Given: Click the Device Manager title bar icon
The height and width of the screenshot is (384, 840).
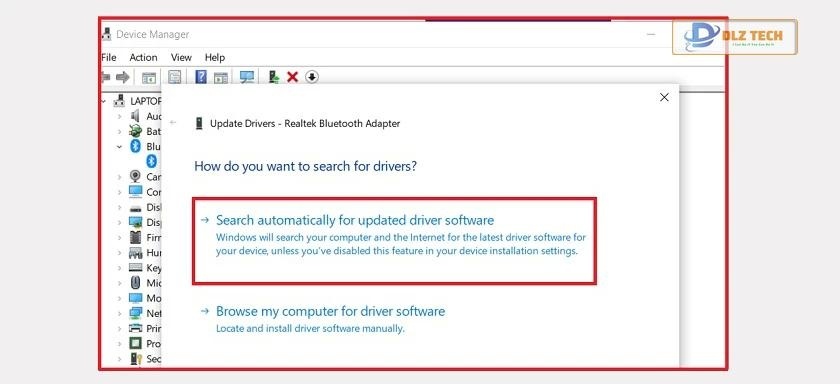Looking at the screenshot, I should point(107,34).
